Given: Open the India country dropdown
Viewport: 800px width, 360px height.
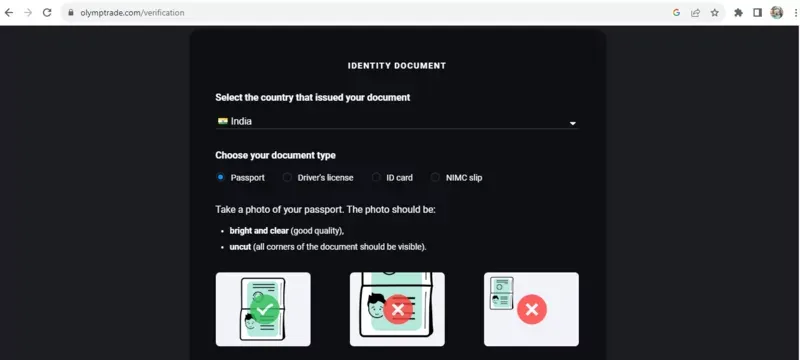Looking at the screenshot, I should [397, 121].
